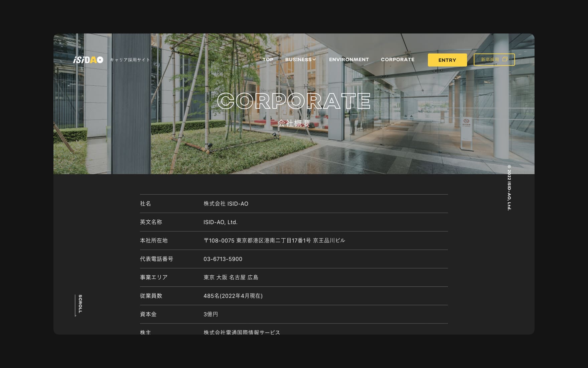The height and width of the screenshot is (368, 588).
Task: Click the phone number 03-6713-5900
Action: point(223,259)
